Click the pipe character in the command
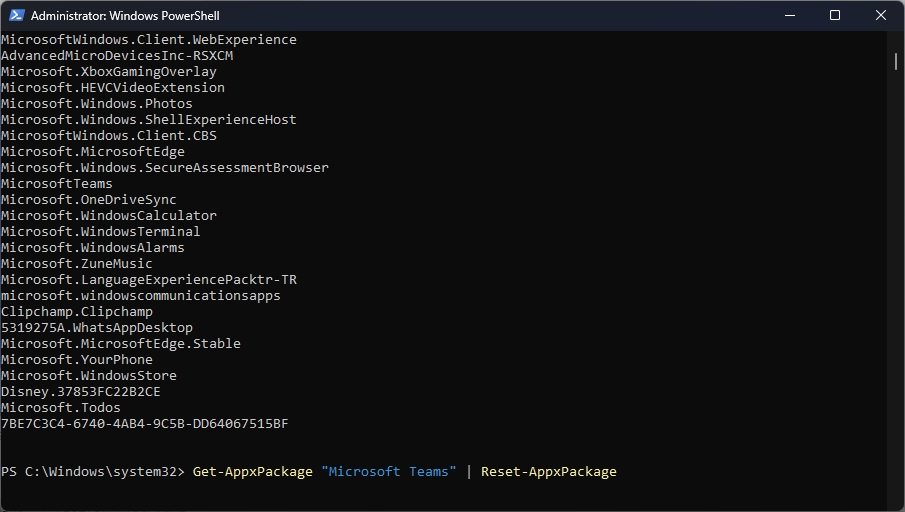Image resolution: width=905 pixels, height=512 pixels. click(469, 472)
